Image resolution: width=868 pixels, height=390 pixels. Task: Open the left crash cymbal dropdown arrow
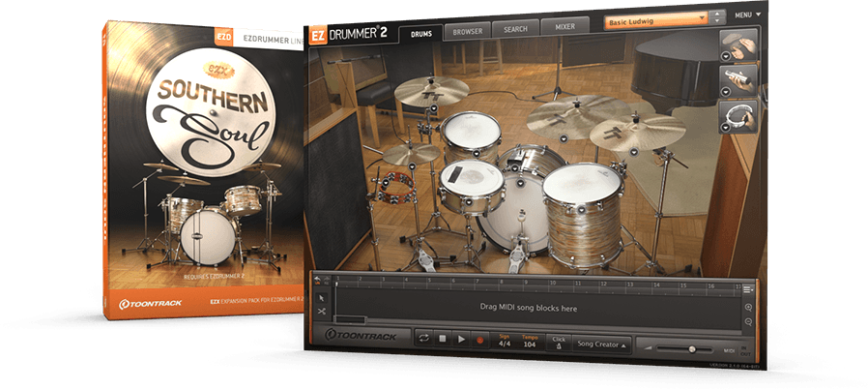click(x=434, y=106)
